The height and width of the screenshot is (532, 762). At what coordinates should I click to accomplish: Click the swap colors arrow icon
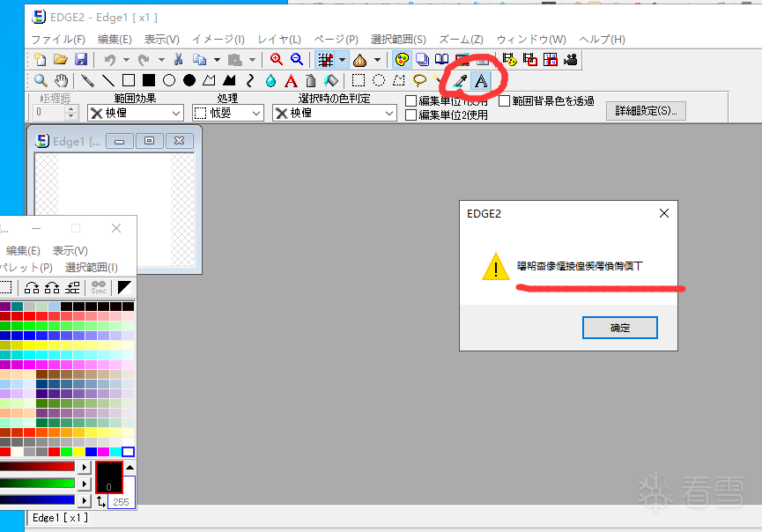[x=101, y=501]
